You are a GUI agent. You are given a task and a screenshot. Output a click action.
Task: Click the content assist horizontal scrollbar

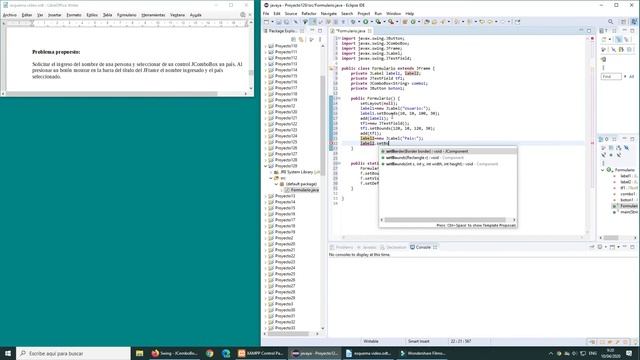445,220
